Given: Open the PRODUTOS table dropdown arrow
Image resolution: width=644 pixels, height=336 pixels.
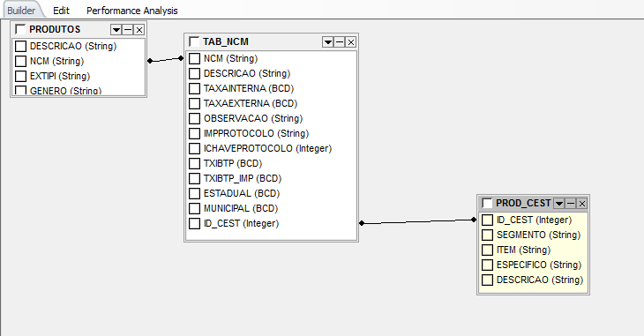Looking at the screenshot, I should (116, 30).
